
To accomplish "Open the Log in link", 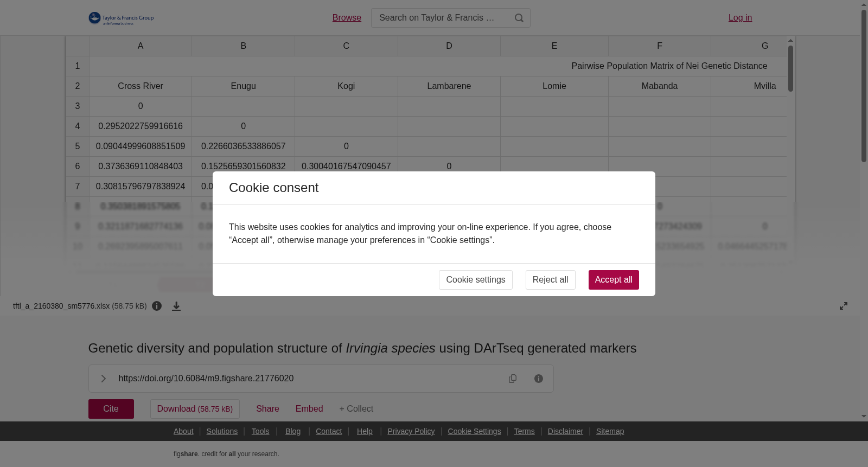I will click(x=740, y=18).
